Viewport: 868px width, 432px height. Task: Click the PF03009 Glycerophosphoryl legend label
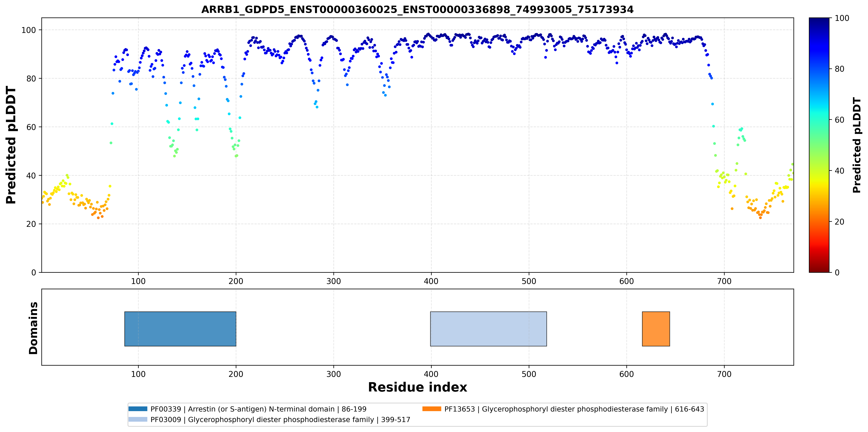[x=280, y=420]
